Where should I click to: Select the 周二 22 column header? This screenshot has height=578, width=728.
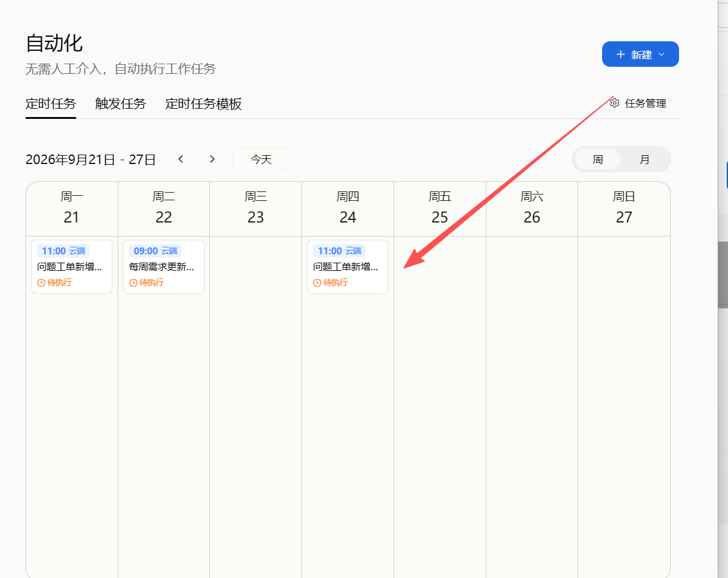tap(163, 209)
